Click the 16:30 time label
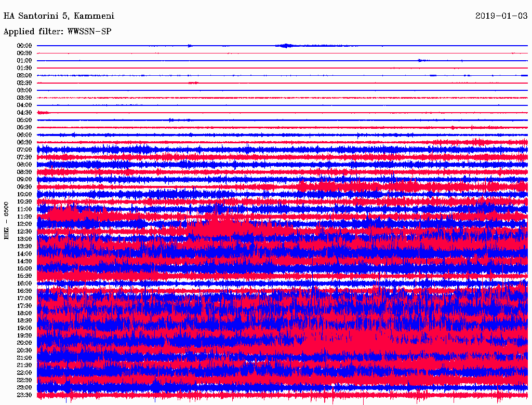This screenshot has width=532, height=405. [x=24, y=291]
